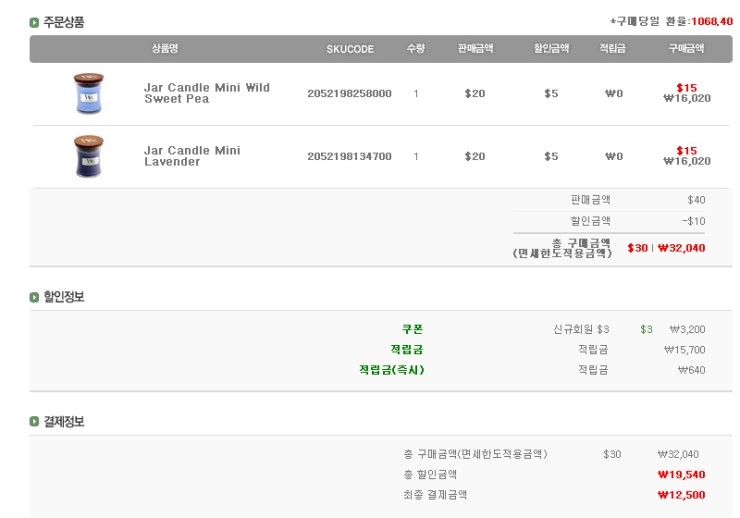Click the 구매금액 column header
740x518 pixels.
coord(686,49)
